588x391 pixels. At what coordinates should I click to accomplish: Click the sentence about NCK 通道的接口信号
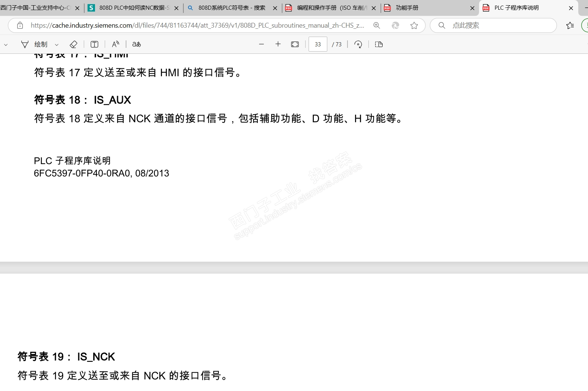(219, 118)
